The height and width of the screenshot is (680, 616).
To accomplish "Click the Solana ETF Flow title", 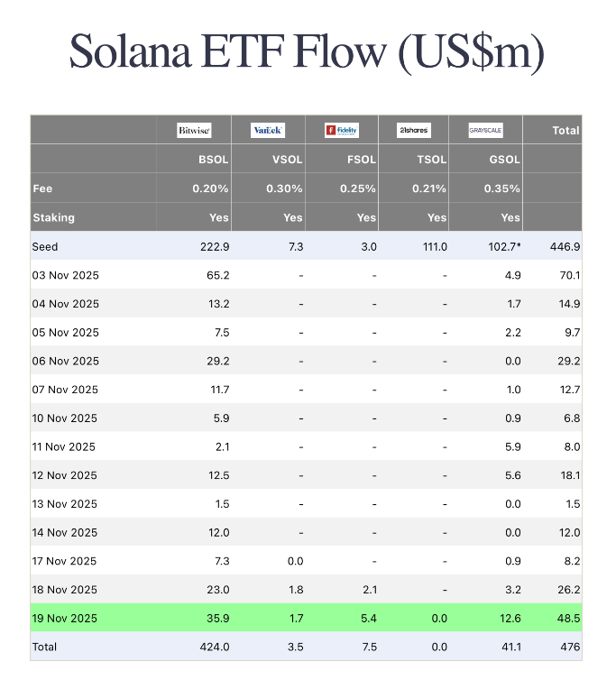I will pos(308,52).
